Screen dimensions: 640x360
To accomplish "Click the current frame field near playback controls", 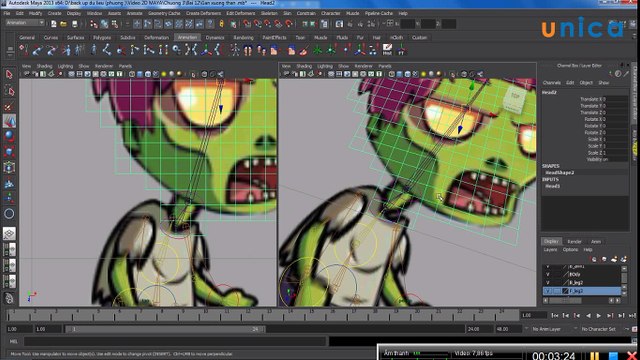I will [533, 316].
